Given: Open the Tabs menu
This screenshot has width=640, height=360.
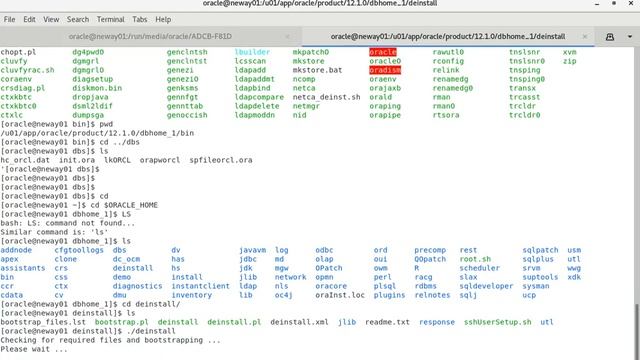Looking at the screenshot, I should (140, 19).
